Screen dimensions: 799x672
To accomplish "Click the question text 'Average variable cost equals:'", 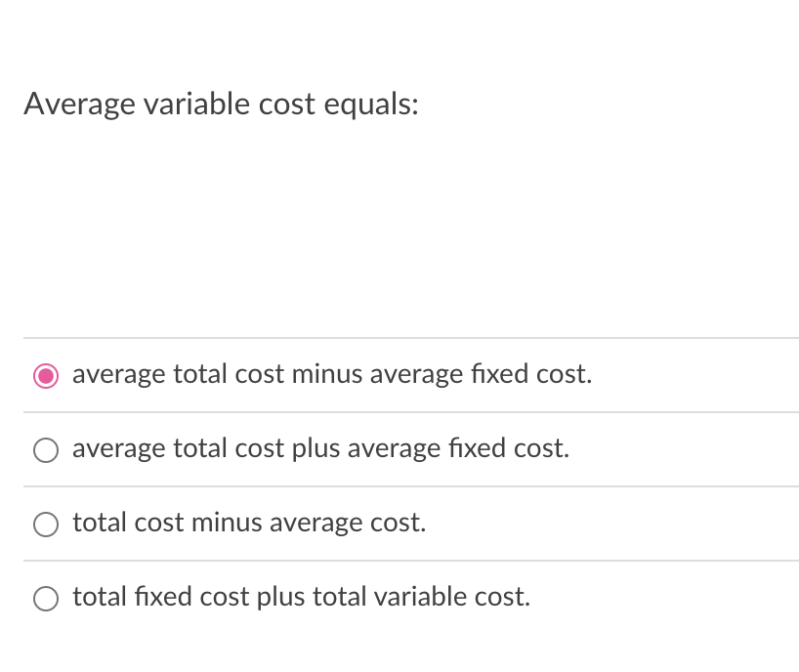I will (x=221, y=104).
